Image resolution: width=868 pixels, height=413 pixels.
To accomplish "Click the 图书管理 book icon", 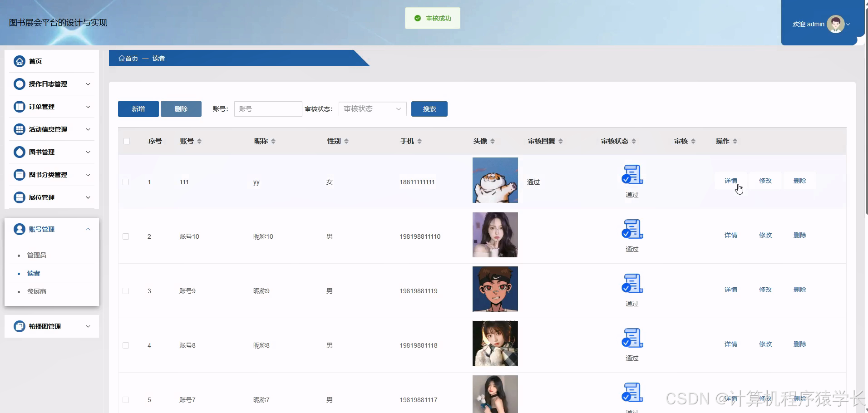I will click(19, 152).
